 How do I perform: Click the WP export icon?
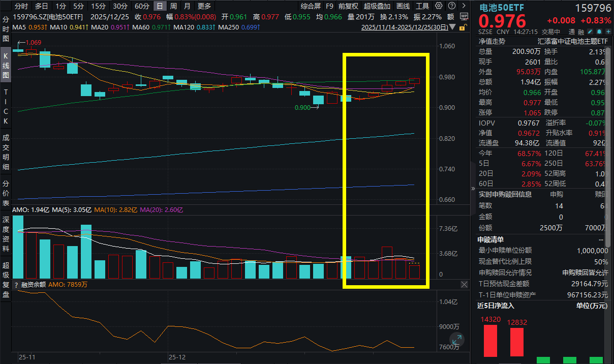[464, 16]
